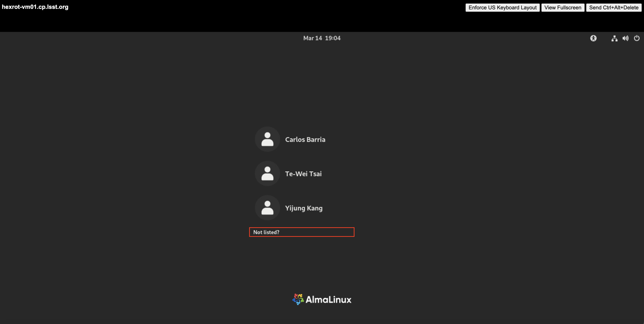Click the AlmaLinux wordmark text
The width and height of the screenshot is (644, 324).
coord(328,300)
